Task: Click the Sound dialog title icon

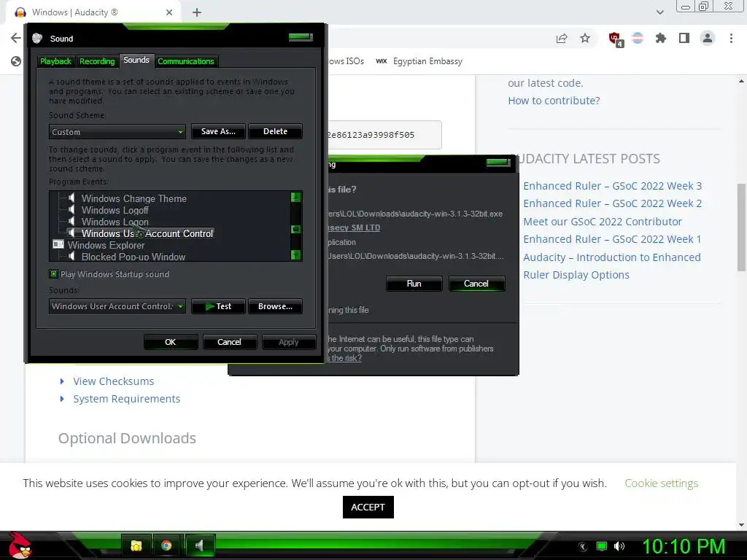Action: [37, 39]
